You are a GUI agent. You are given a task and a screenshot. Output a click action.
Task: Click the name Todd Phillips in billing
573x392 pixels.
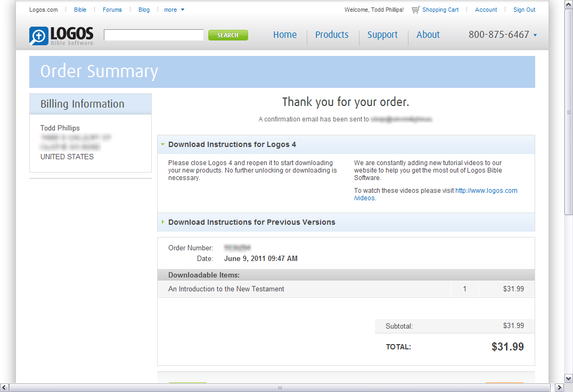pos(60,128)
